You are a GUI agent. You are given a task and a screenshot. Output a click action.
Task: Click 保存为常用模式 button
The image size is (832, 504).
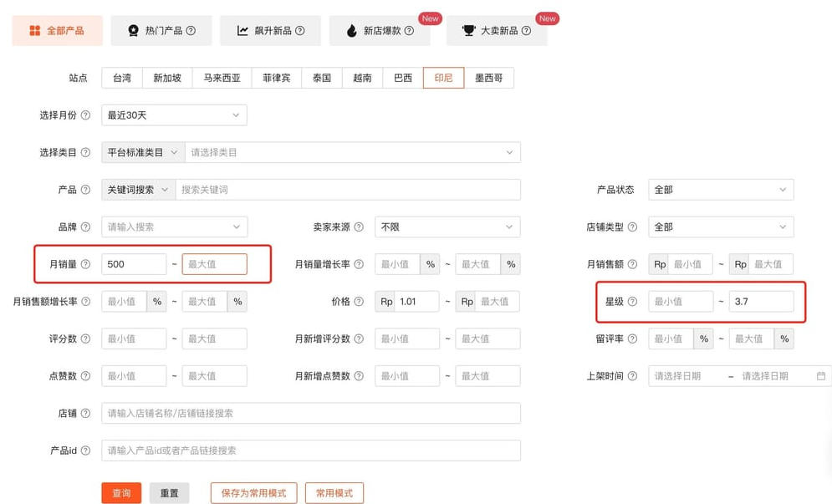[x=253, y=493]
